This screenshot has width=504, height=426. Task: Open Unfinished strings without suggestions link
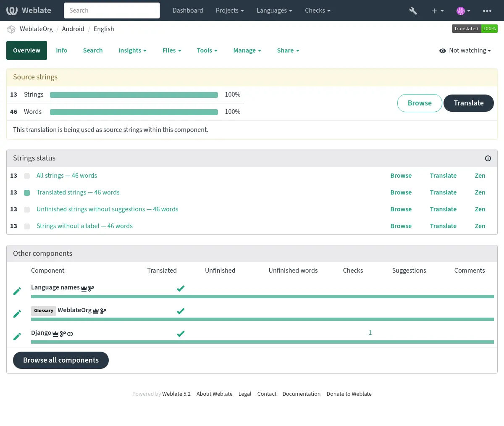[x=108, y=209]
